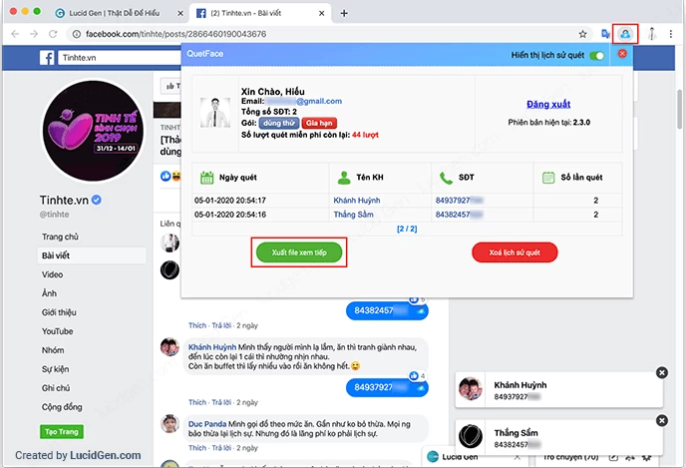Click the user avatar in QuetFace panel

215,113
